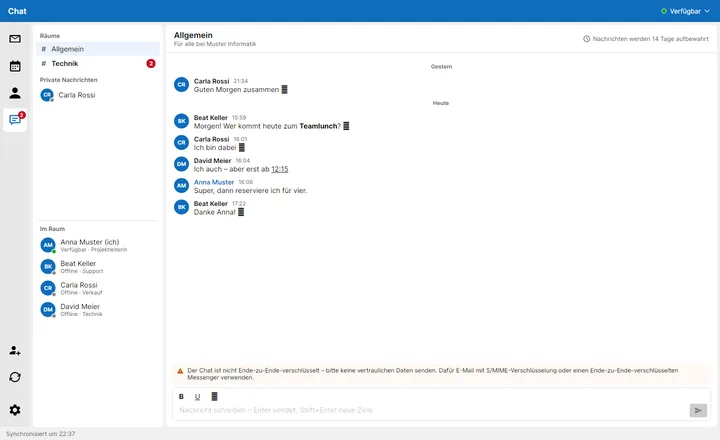Click the clock icon beside retention notice
720x440 pixels.
586,39
